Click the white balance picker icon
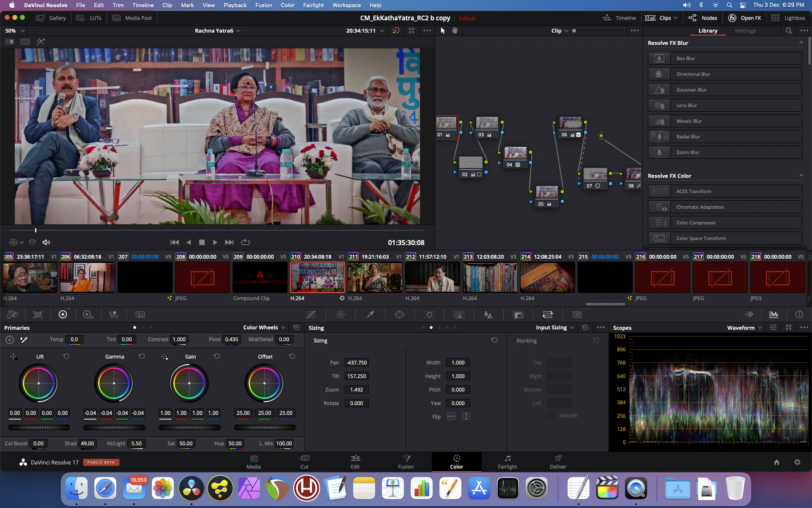 pos(24,340)
